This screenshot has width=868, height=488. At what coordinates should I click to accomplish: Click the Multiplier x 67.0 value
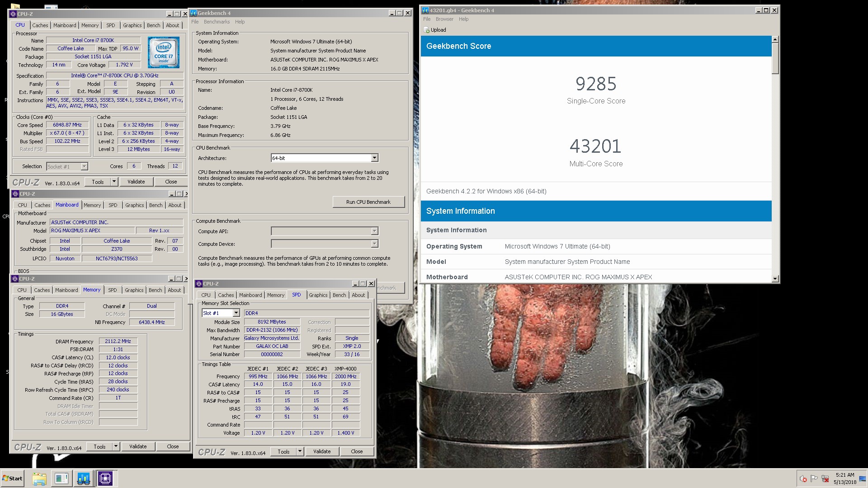point(67,133)
